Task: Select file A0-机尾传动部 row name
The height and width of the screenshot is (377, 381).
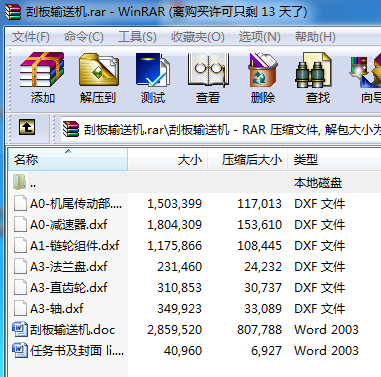Action: (76, 203)
